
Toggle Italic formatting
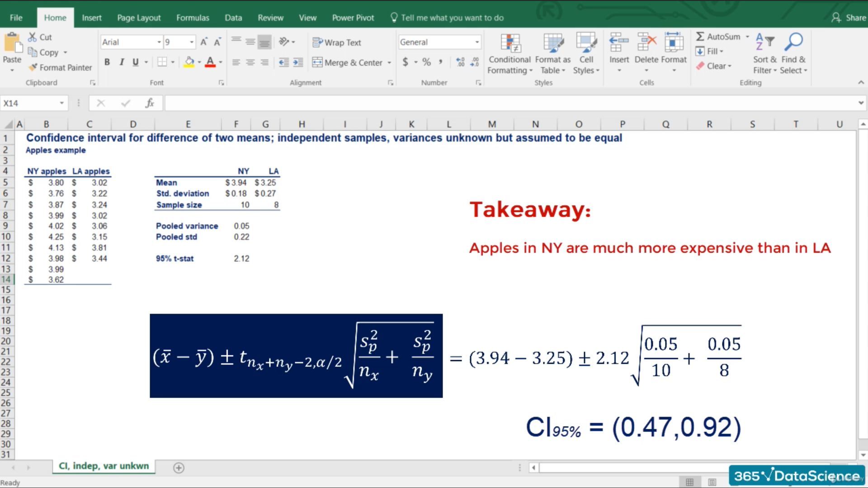(121, 62)
